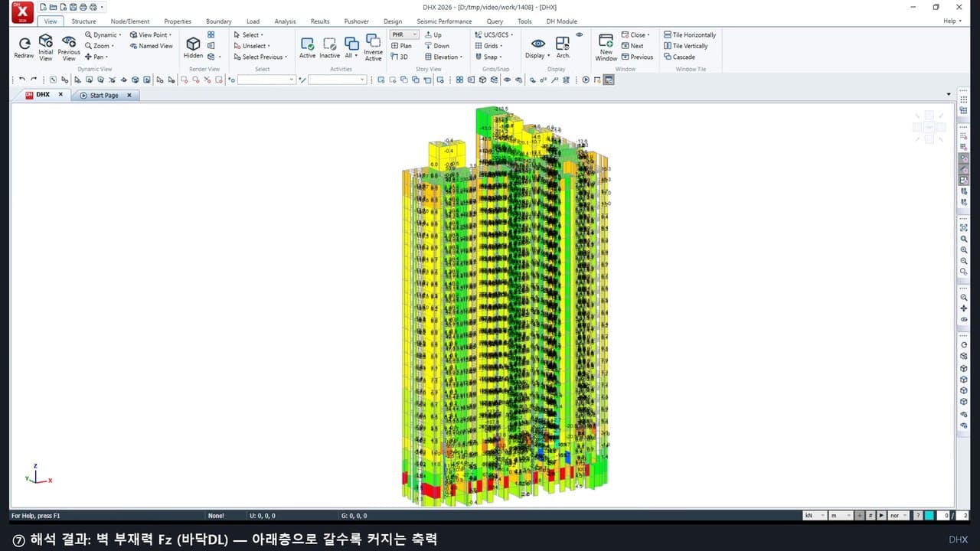Switch to the Pushover tab
The width and height of the screenshot is (980, 551).
[x=357, y=21]
